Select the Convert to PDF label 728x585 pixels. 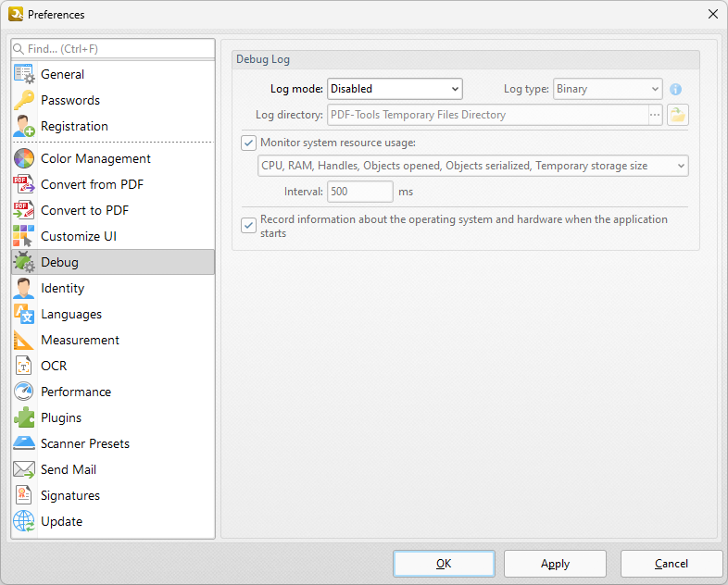tap(85, 211)
